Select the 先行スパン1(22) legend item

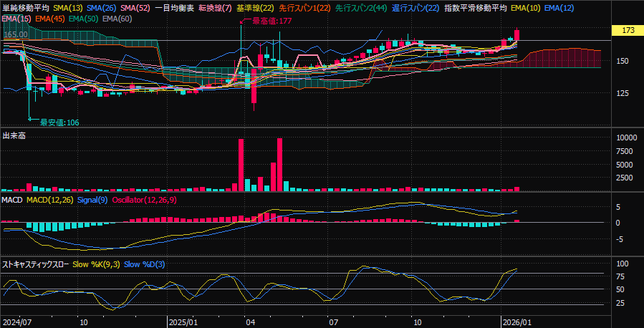(304, 8)
